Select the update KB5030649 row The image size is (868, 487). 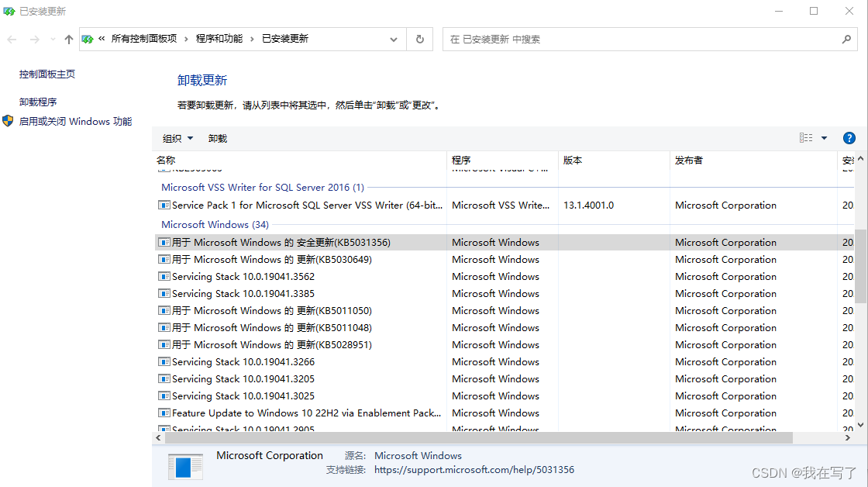pyautogui.click(x=505, y=259)
